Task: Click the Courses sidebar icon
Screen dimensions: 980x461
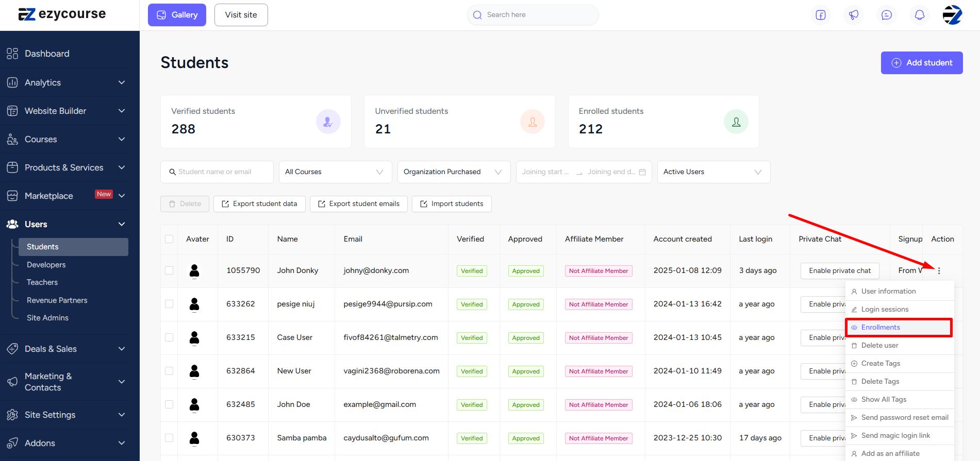Action: coord(12,139)
